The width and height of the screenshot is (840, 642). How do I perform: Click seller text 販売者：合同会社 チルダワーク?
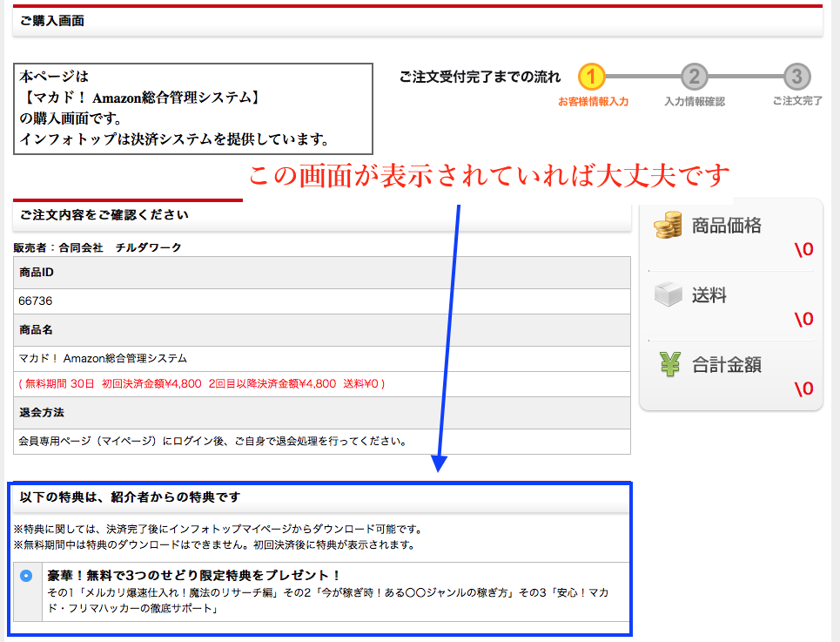(97, 247)
